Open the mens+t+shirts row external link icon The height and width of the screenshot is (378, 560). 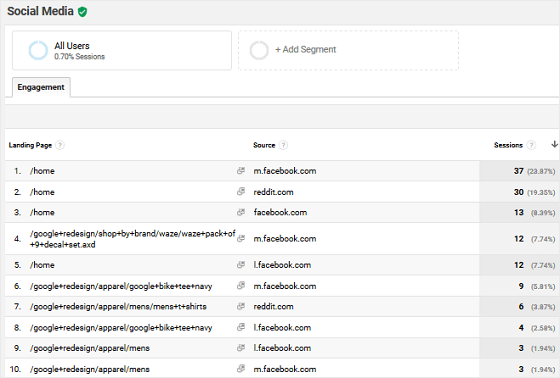click(x=241, y=306)
